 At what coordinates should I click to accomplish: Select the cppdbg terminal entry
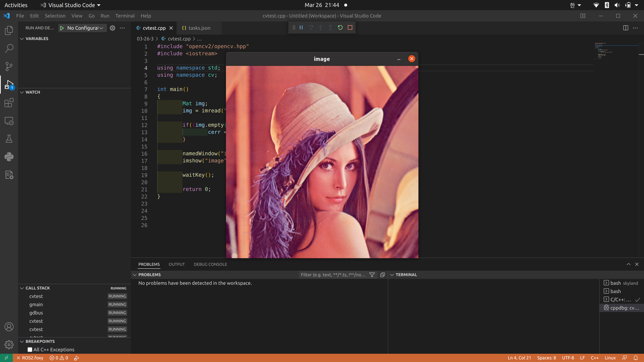point(621,308)
